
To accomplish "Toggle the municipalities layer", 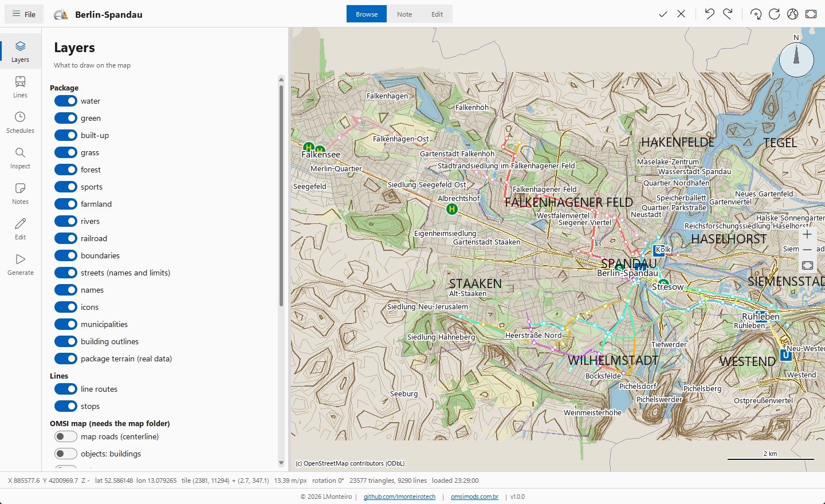I will (x=66, y=324).
